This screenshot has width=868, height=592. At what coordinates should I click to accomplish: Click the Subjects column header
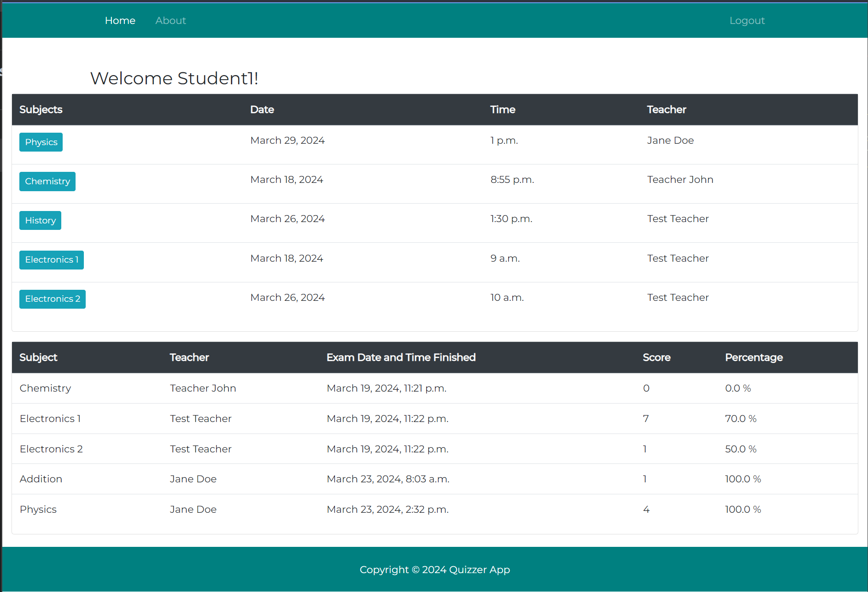coord(41,110)
